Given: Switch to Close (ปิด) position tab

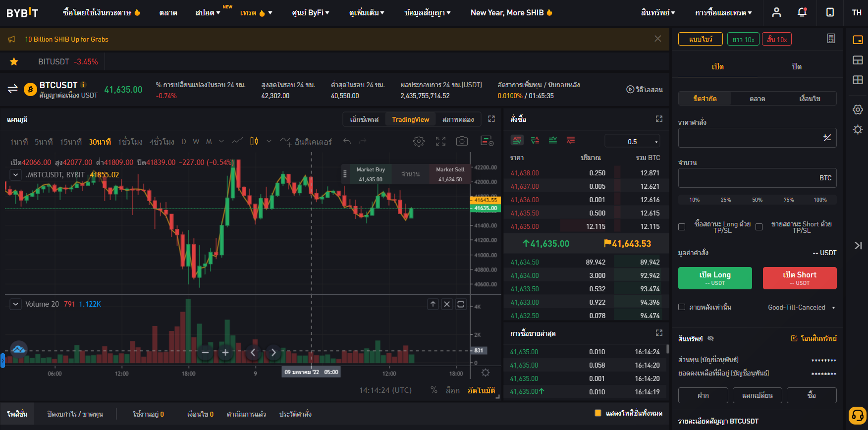Looking at the screenshot, I should (x=797, y=66).
